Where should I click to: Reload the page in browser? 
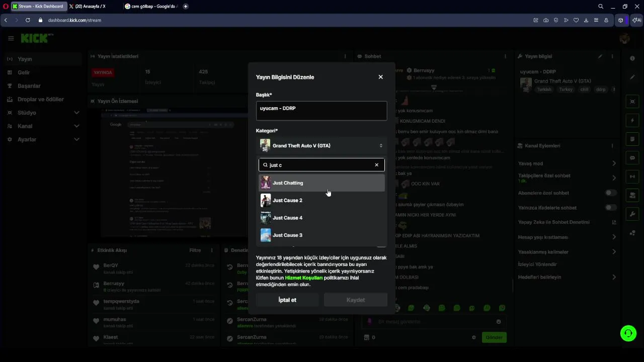28,20
